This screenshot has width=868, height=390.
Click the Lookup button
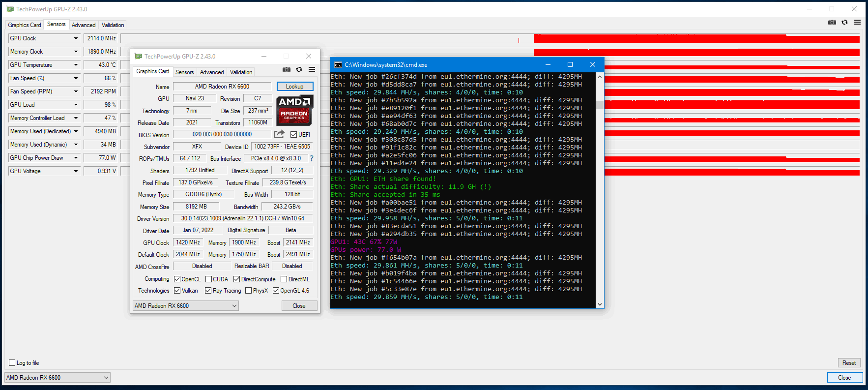pos(295,87)
